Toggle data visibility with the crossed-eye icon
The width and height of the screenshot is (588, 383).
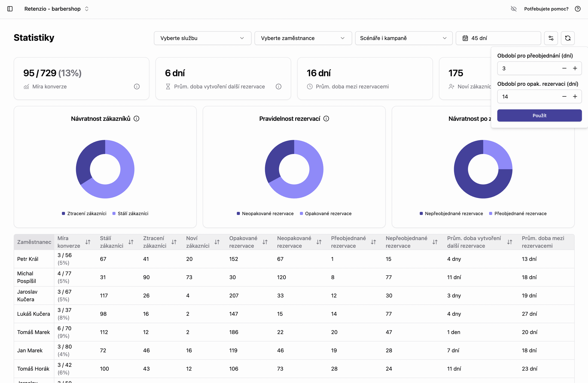[514, 9]
